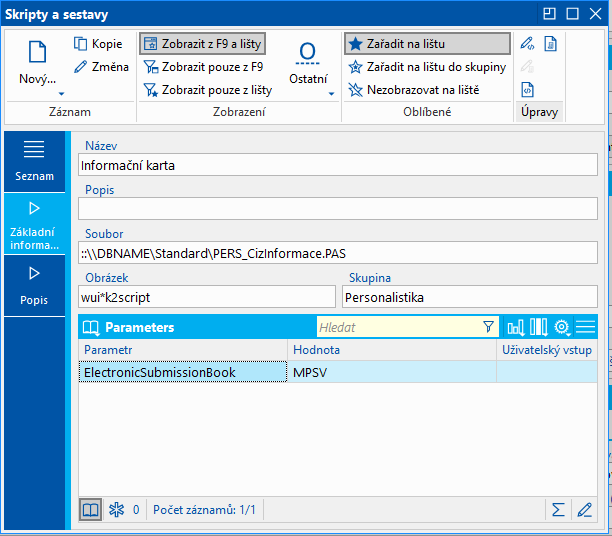The height and width of the screenshot is (536, 612).
Task: Click the snowflake icon in status bar
Action: 116,509
